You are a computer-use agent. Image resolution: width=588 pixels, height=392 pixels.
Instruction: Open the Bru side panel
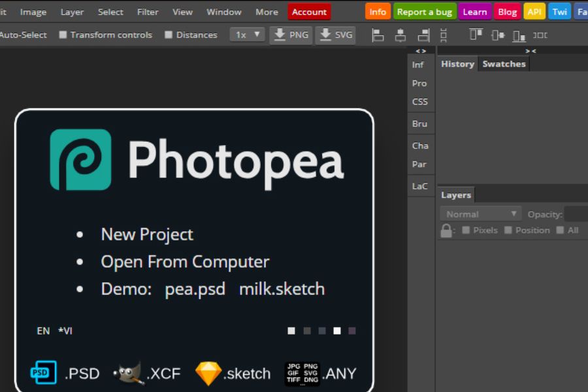419,123
